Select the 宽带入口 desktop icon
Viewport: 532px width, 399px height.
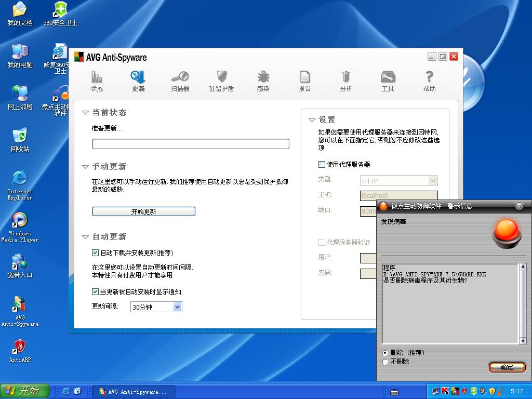[20, 266]
